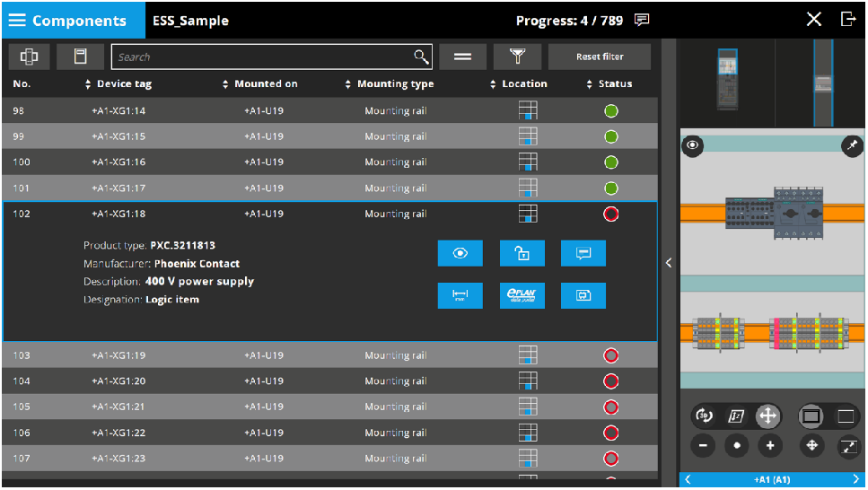Screen dimensions: 868x490
Task: Click into the Search field
Action: [260, 57]
